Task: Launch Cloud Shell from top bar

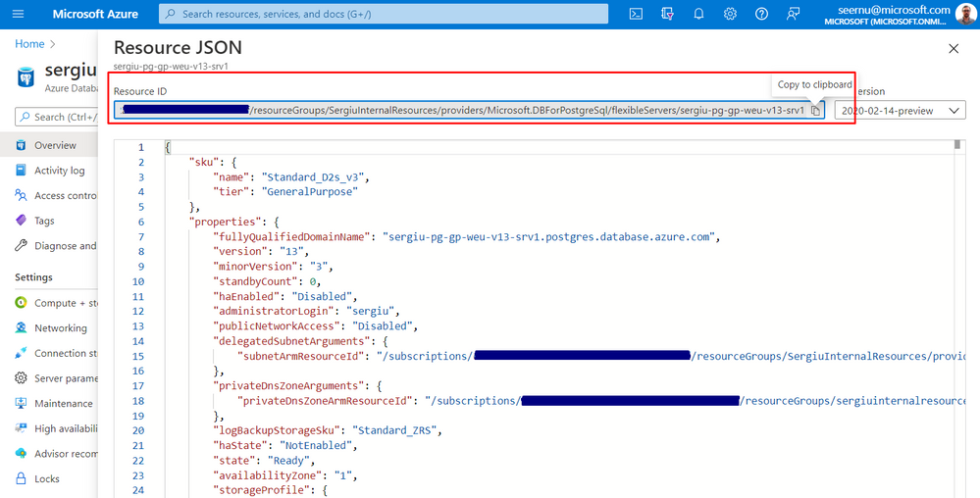Action: pyautogui.click(x=636, y=14)
